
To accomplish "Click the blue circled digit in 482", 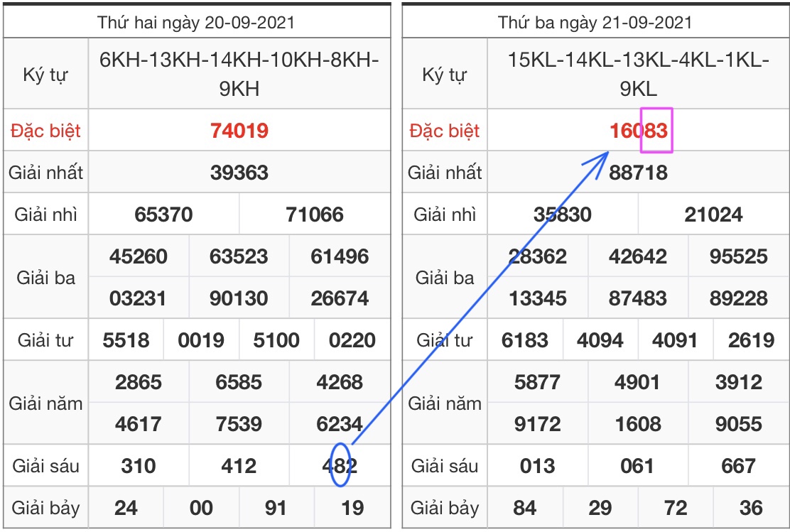I will [340, 465].
